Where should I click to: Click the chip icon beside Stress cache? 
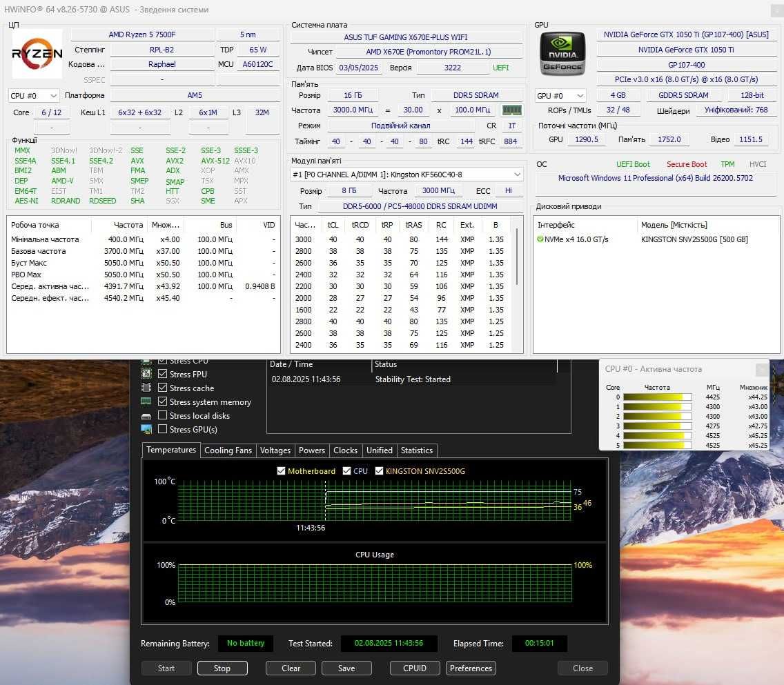146,388
